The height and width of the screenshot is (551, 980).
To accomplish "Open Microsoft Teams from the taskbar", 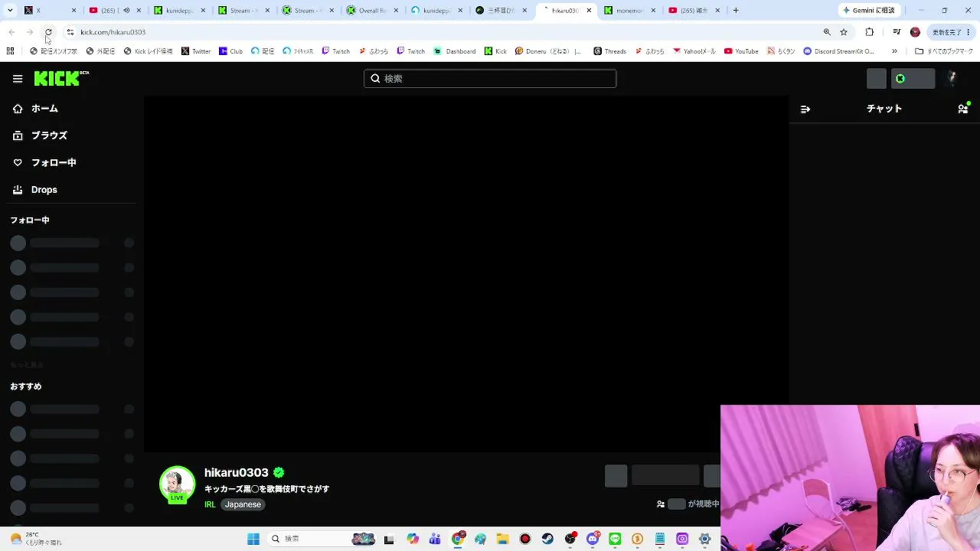I will pos(435,539).
